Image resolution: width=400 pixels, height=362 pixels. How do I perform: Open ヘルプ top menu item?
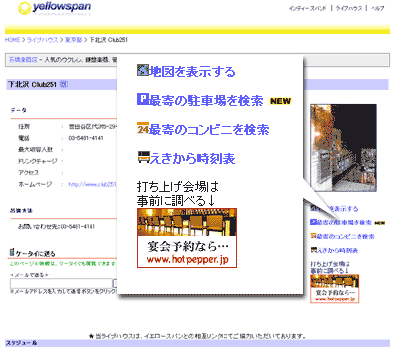point(377,8)
